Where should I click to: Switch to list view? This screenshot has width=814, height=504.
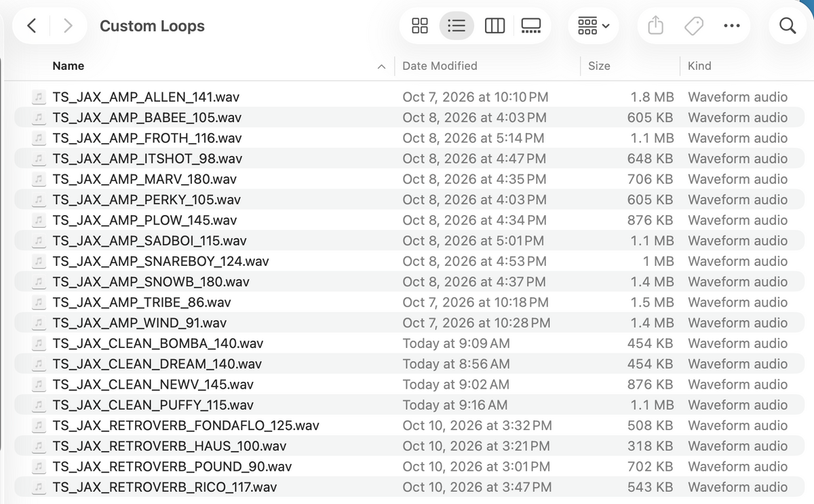tap(457, 26)
